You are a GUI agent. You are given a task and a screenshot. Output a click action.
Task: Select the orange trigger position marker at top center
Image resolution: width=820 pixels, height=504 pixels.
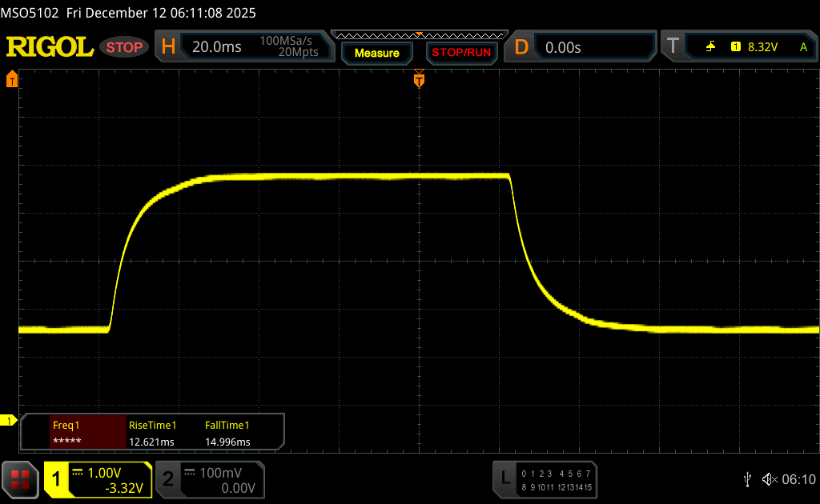point(418,80)
